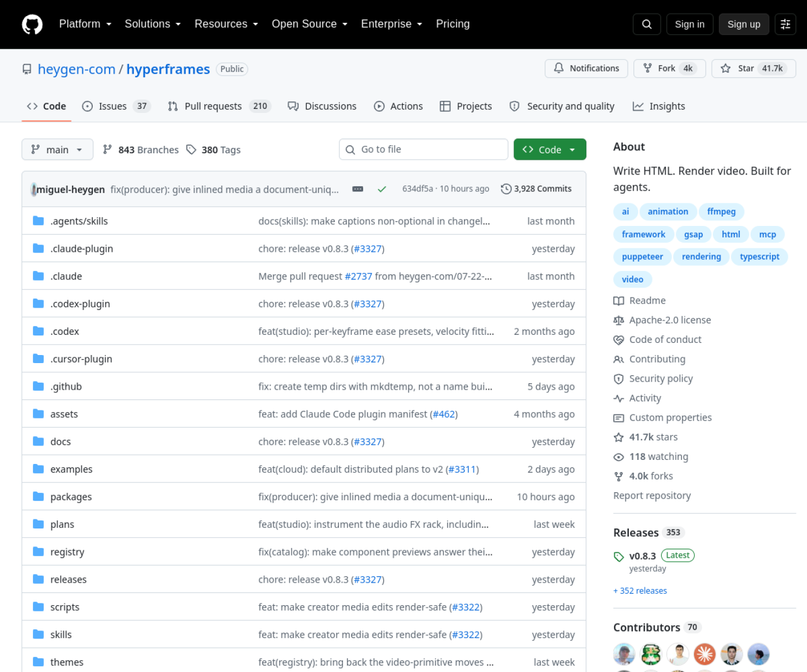Click the folder icon for .github

39,386
